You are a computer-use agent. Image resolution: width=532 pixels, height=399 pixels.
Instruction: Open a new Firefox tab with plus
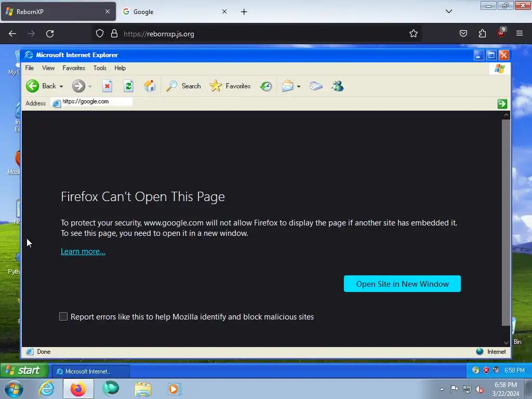pos(244,12)
